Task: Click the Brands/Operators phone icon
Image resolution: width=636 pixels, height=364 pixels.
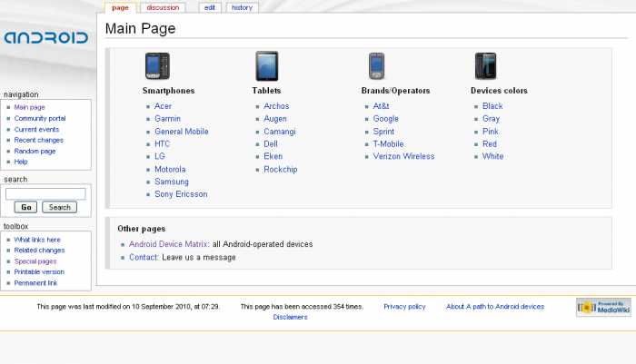Action: point(377,66)
